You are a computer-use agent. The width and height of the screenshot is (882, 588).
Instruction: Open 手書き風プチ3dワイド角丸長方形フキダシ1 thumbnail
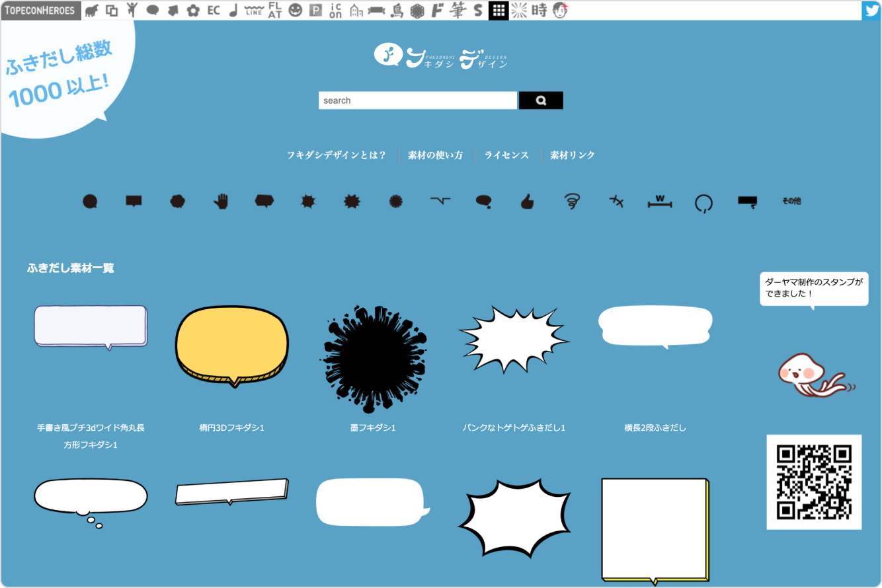click(91, 327)
